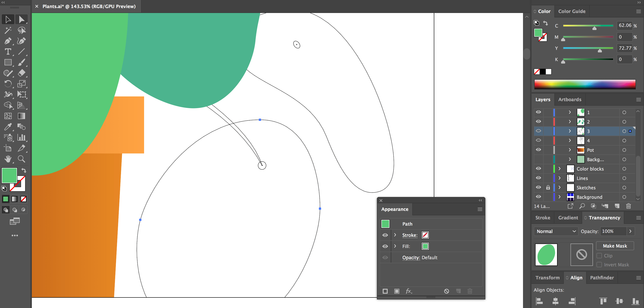Hide the Color blocks layer

pyautogui.click(x=538, y=169)
